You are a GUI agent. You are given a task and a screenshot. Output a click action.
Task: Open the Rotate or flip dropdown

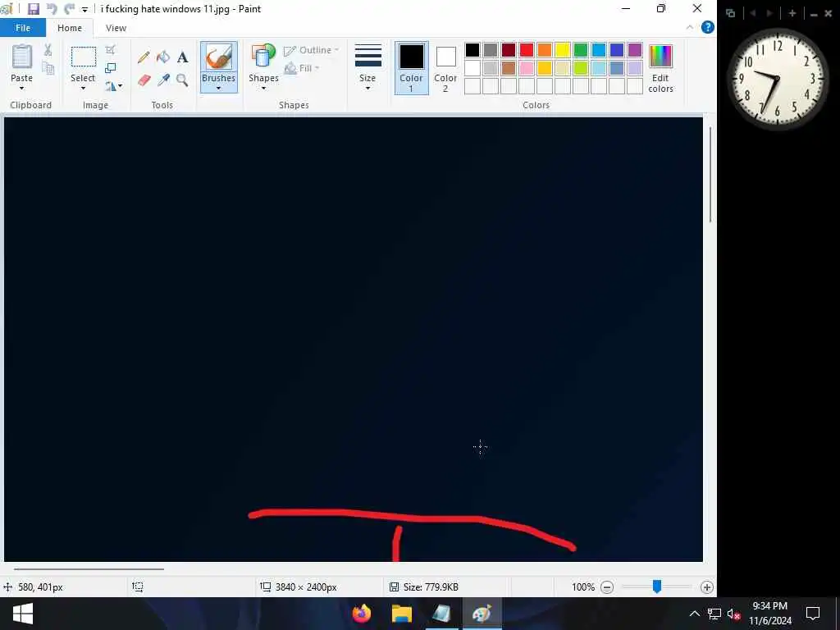click(113, 85)
